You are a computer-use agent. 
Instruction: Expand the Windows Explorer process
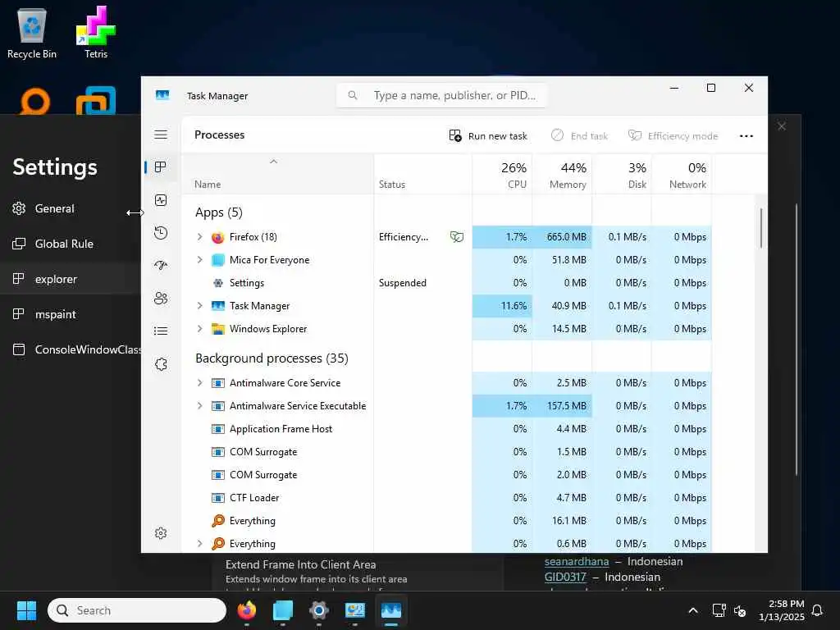point(199,329)
